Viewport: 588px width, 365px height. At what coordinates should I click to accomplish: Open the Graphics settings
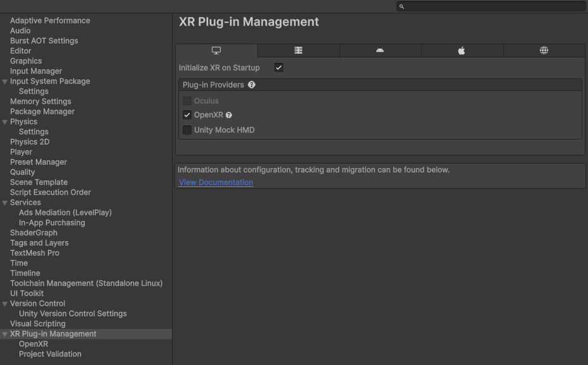point(26,61)
